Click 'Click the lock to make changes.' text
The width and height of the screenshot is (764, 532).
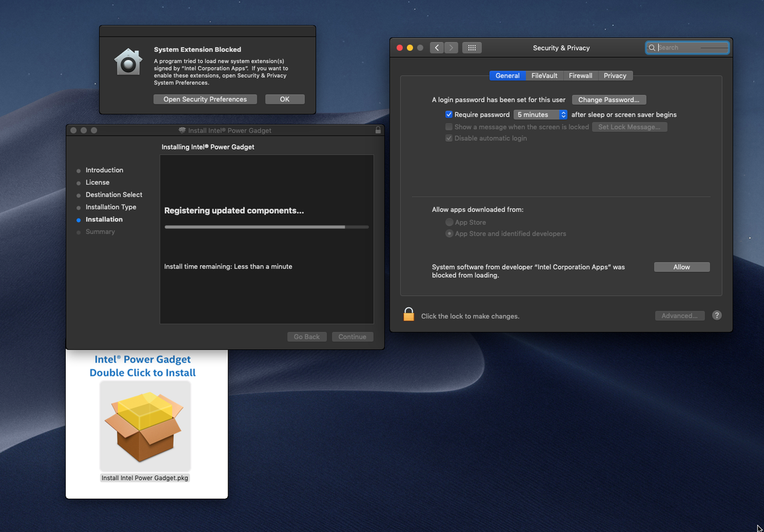click(470, 316)
